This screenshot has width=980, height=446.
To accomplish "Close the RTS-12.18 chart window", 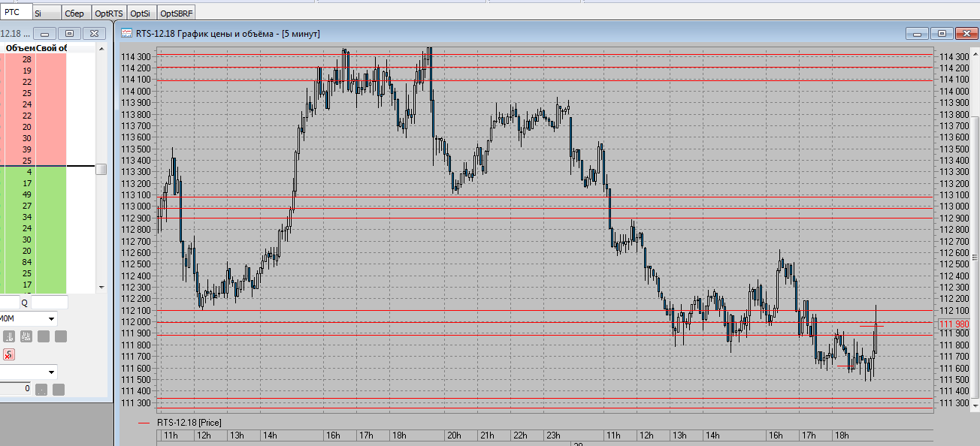I will click(x=966, y=33).
